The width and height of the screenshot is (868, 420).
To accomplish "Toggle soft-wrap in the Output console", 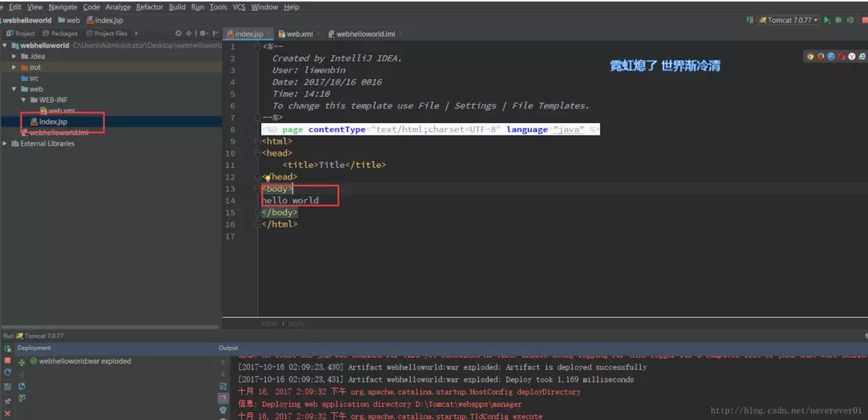I will (x=223, y=386).
